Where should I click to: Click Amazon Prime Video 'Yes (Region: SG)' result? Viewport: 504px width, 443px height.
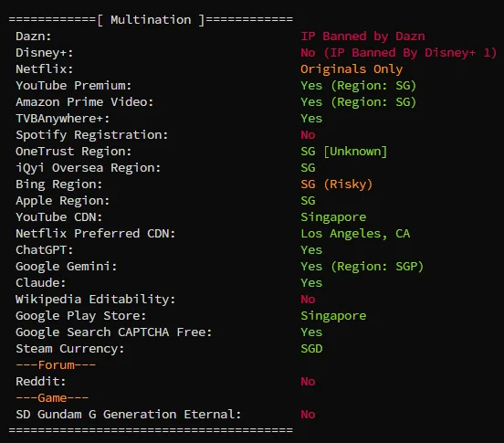(x=359, y=102)
